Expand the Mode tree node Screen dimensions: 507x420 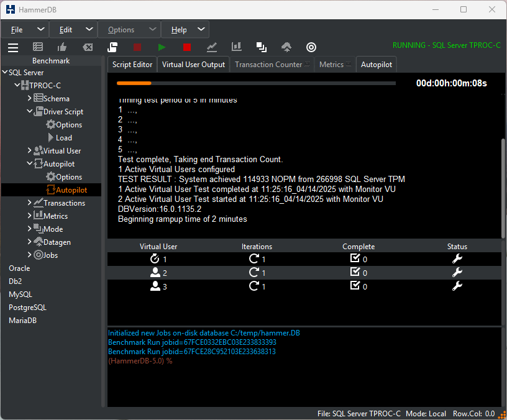pos(30,228)
